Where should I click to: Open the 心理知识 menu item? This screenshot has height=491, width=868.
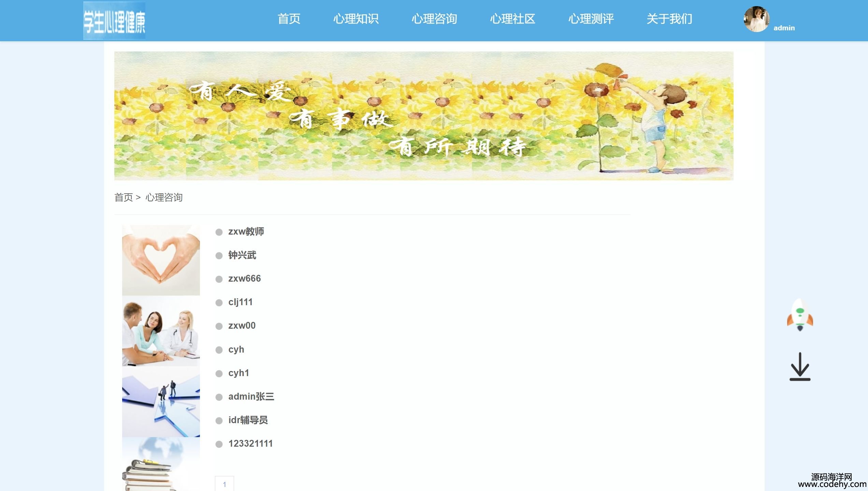pos(356,19)
